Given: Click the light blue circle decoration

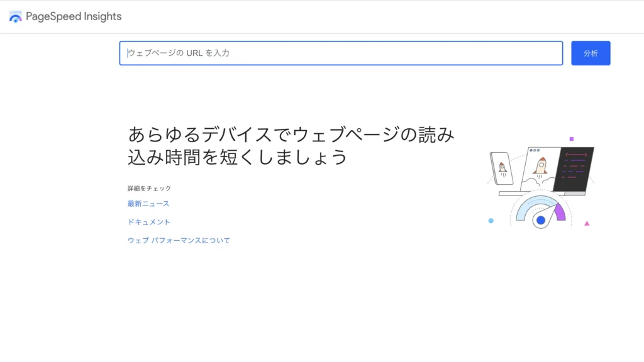Looking at the screenshot, I should [x=491, y=221].
